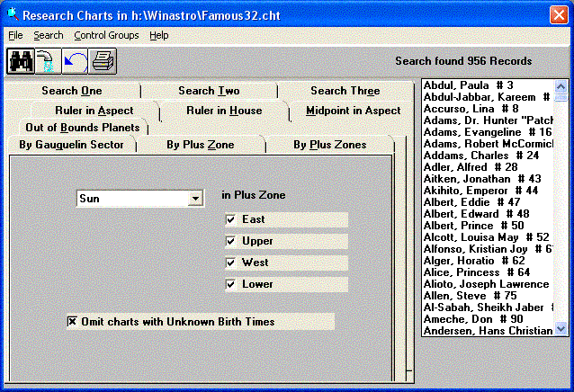Screen dimensions: 574x392
Task: Select Alcott, Louisa May in results list
Action: click(x=486, y=237)
